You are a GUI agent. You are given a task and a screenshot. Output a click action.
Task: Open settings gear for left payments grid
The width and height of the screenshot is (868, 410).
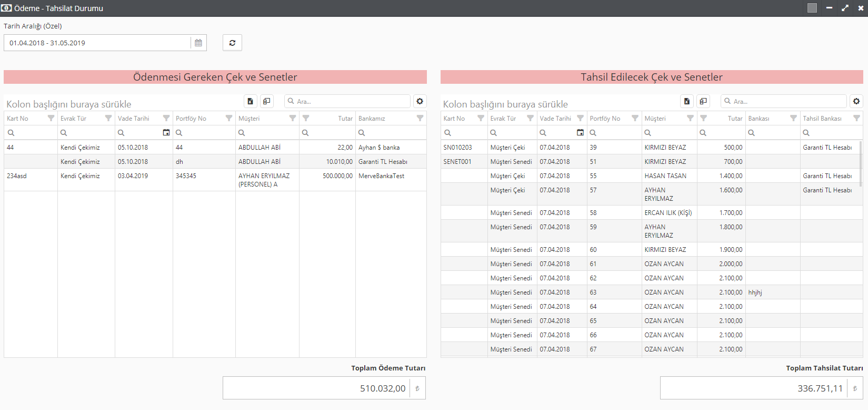pos(420,101)
